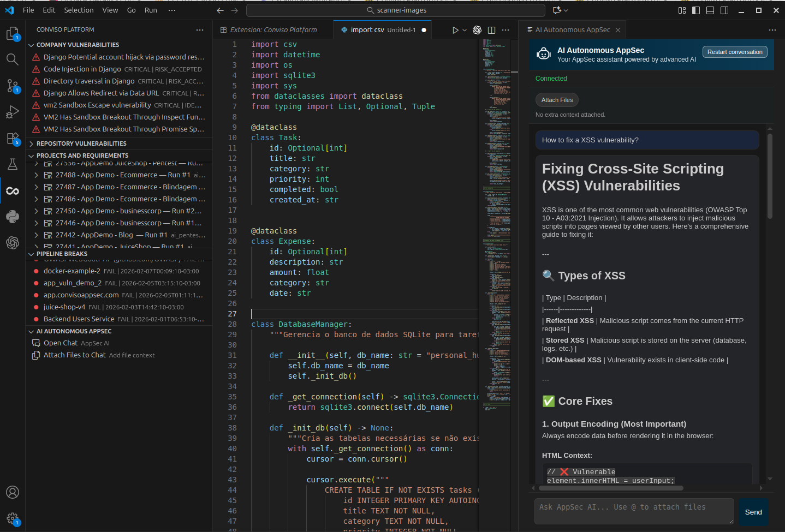
Task: Select Attach Files to Chat entry
Action: click(118, 355)
